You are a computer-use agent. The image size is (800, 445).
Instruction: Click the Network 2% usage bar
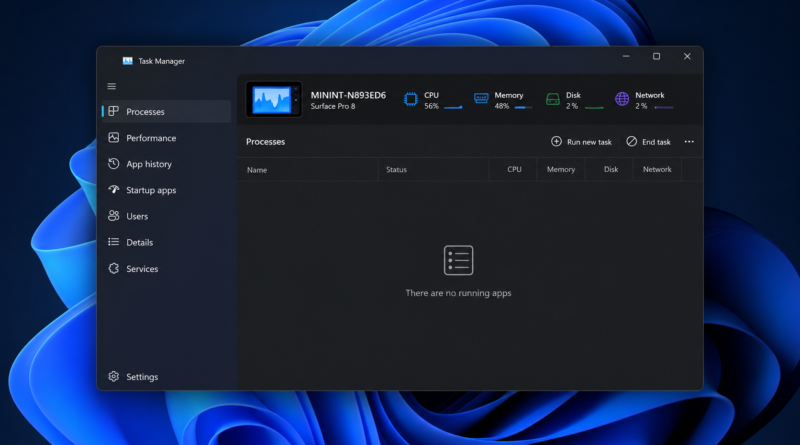pos(664,108)
